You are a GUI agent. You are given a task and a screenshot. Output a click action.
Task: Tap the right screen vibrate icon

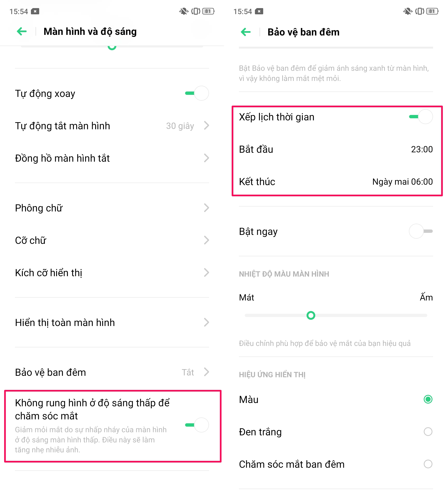(420, 11)
